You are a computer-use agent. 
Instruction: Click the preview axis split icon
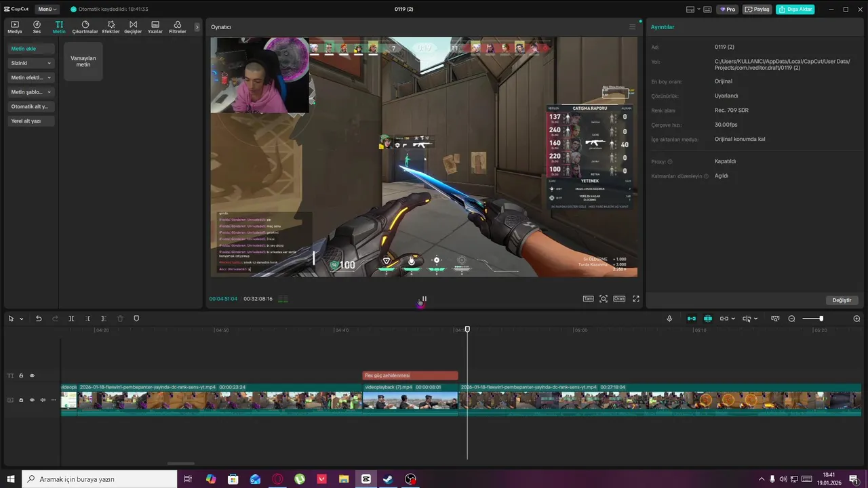[x=747, y=319]
